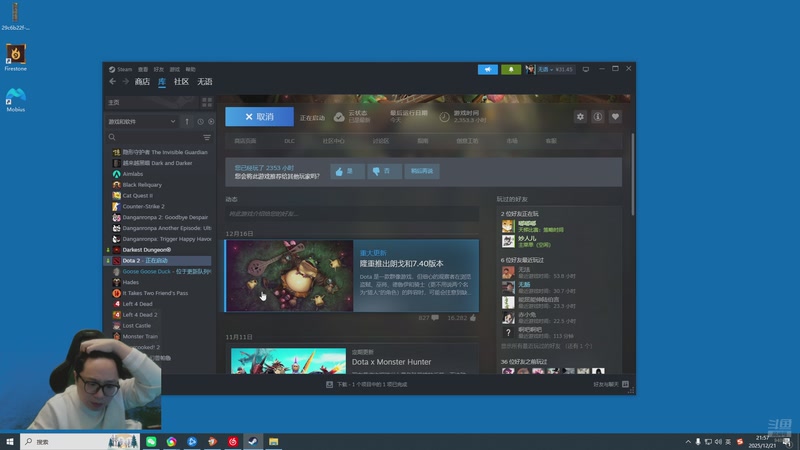
Task: Click the later review button
Action: coord(422,171)
